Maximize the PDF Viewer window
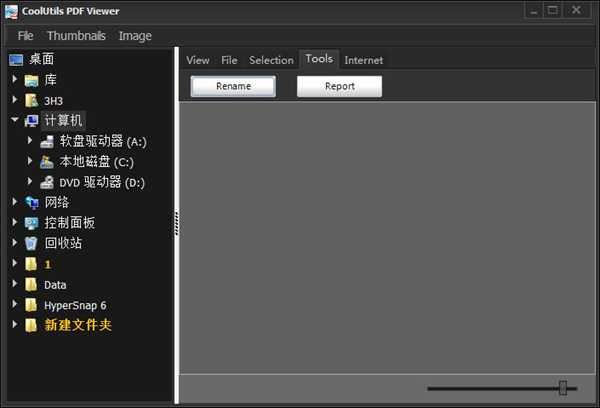Image resolution: width=600 pixels, height=408 pixels. pos(553,11)
